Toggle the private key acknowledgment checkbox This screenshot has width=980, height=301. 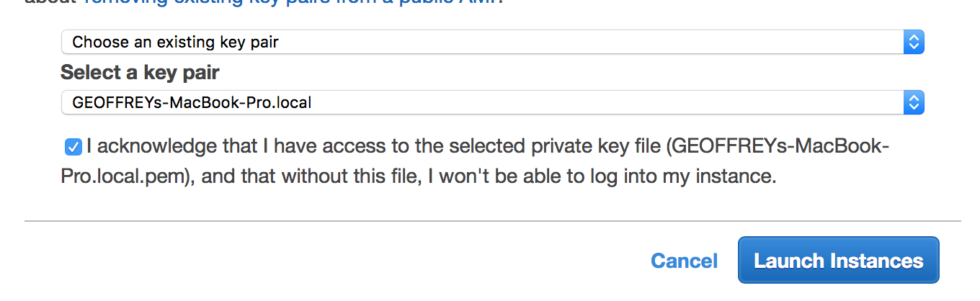click(73, 148)
